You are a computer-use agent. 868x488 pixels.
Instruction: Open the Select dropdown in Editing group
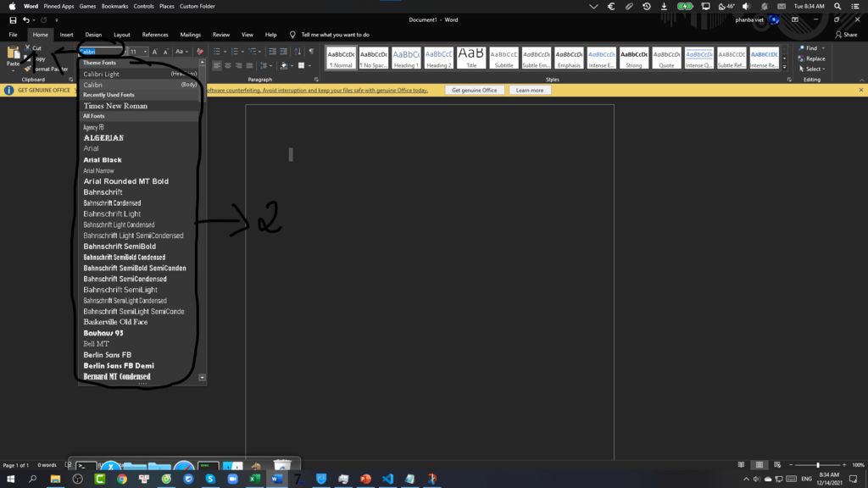point(812,69)
